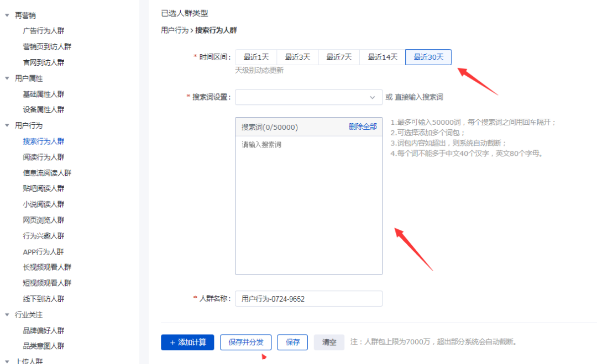
Task: Click the 用户属性 section label
Action: pyautogui.click(x=29, y=78)
